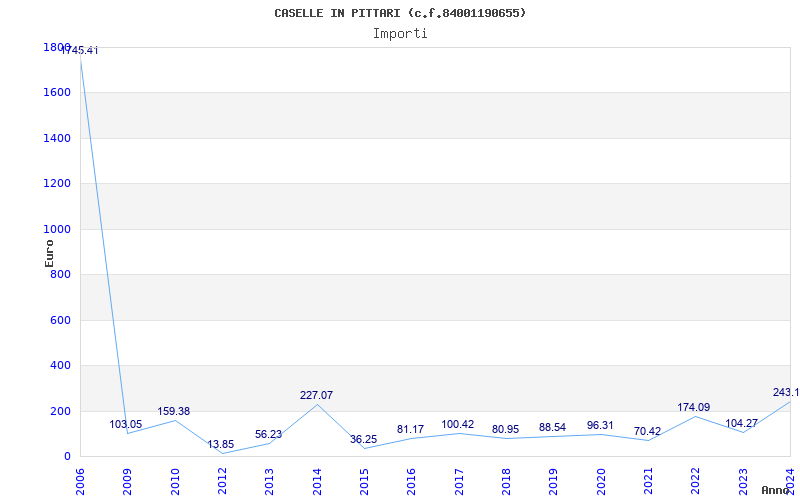
Task: Select the CASELLE IN PITTARI chart title
Action: [400, 13]
